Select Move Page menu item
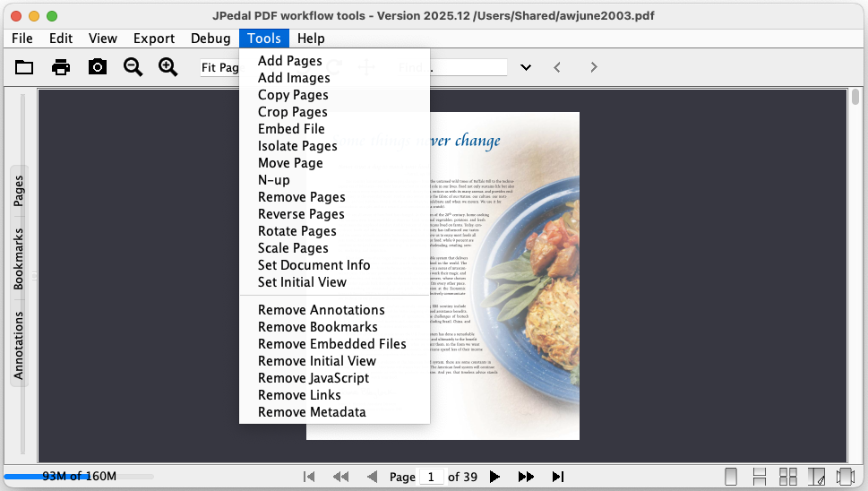The height and width of the screenshot is (491, 868). [x=334, y=163]
